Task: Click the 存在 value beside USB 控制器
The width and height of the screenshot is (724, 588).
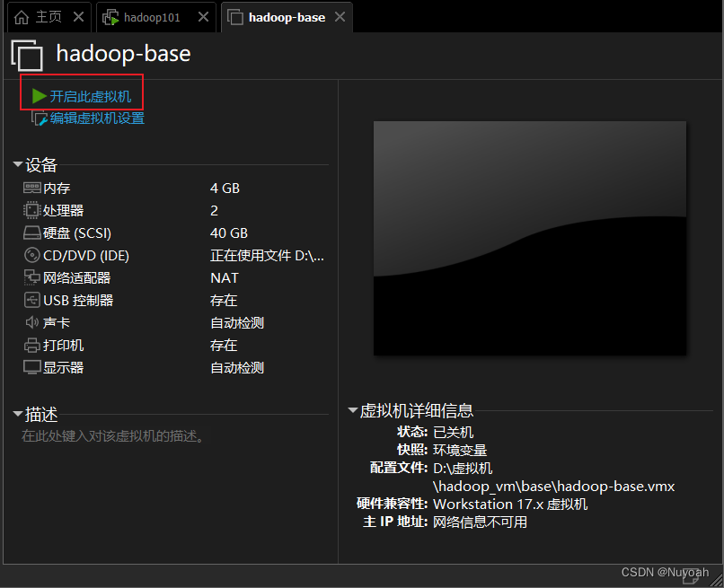Action: click(224, 301)
